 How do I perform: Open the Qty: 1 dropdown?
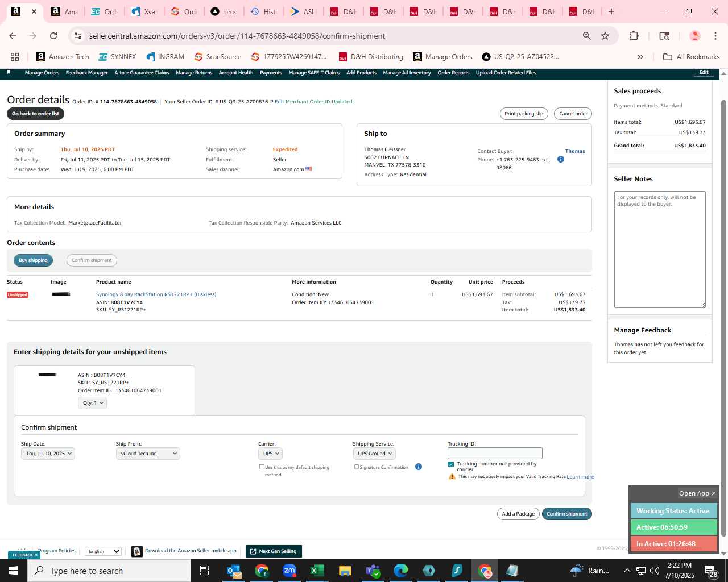(x=93, y=403)
